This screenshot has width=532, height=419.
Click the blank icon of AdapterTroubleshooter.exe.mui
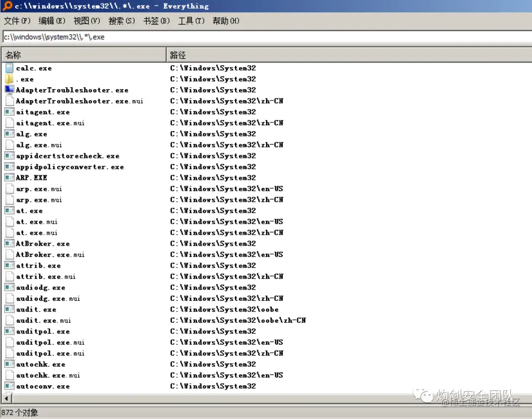(x=10, y=101)
